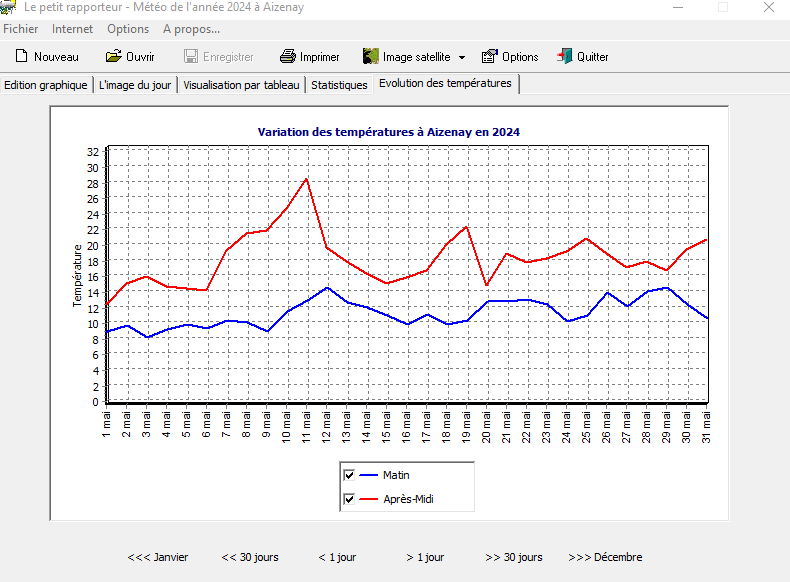
Task: Open the Image satellite toolbar icon
Action: tap(371, 57)
